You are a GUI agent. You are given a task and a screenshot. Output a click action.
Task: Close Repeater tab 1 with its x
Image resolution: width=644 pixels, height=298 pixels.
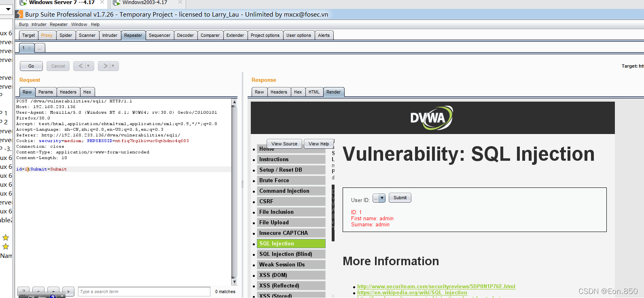pos(29,48)
